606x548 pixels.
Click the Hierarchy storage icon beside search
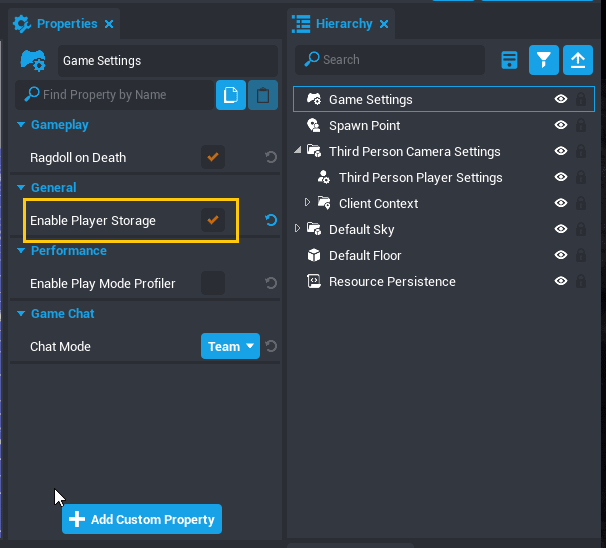coord(509,60)
